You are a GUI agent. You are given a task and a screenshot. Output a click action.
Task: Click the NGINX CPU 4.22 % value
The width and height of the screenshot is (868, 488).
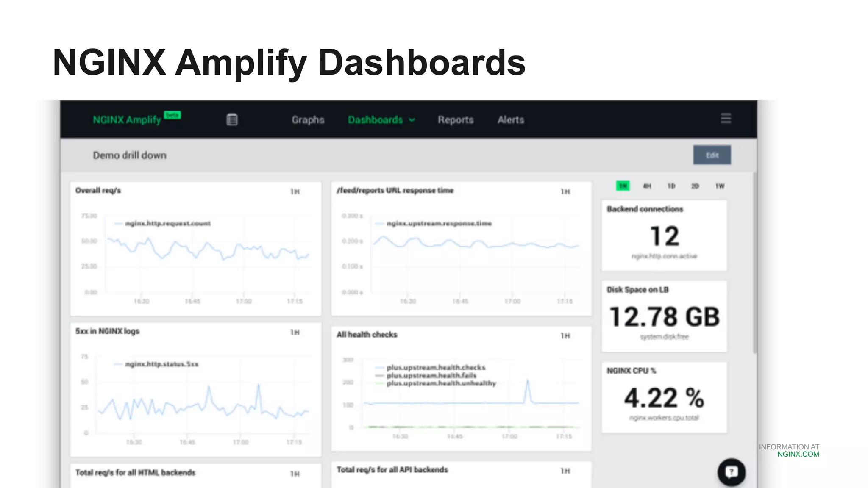664,398
